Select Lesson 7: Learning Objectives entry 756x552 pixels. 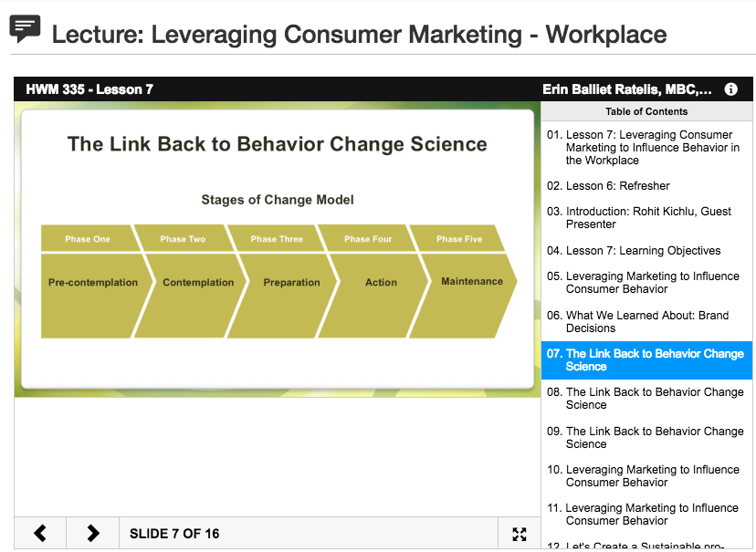pyautogui.click(x=646, y=251)
